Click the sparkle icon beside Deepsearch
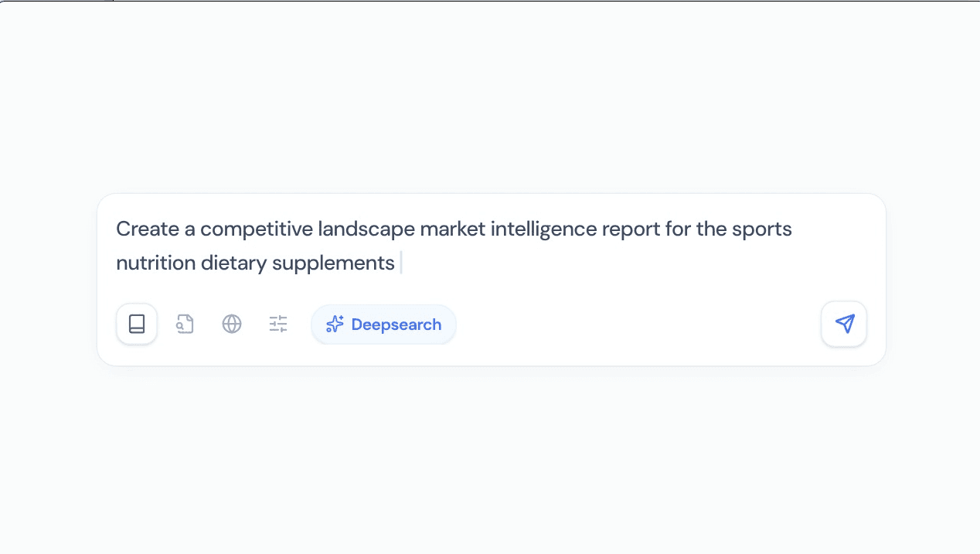Viewport: 980px width, 554px height. pyautogui.click(x=335, y=325)
